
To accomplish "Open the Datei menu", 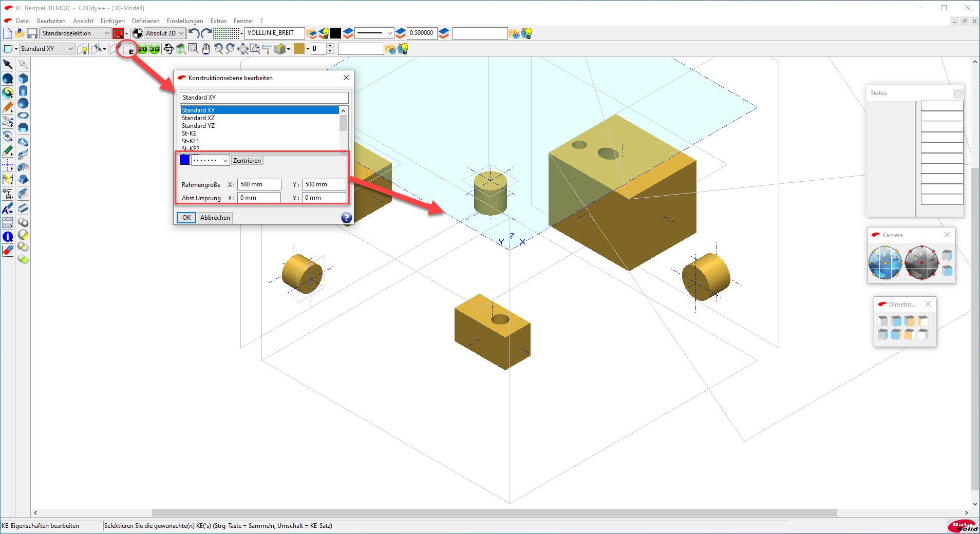I will point(23,21).
